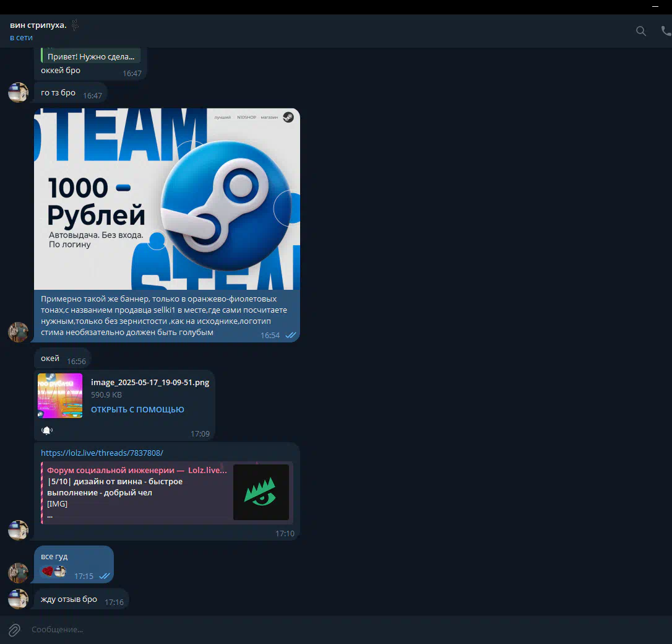The height and width of the screenshot is (644, 672).
Task: Click the 17:09 timestamp on file message
Action: tap(200, 434)
